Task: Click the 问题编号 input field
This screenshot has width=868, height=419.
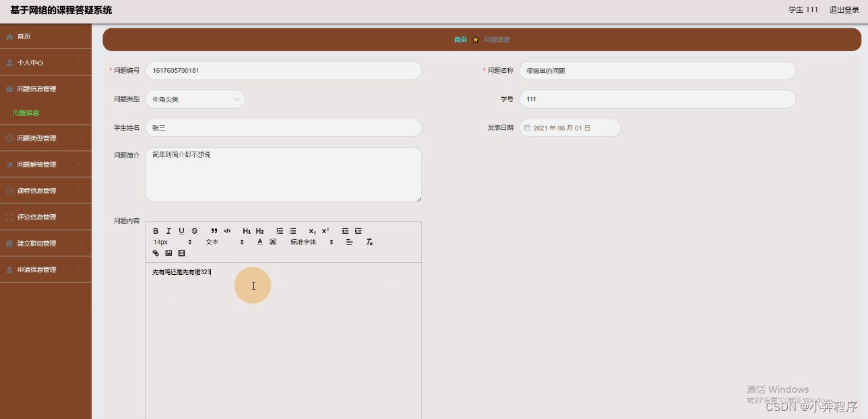Action: click(284, 70)
